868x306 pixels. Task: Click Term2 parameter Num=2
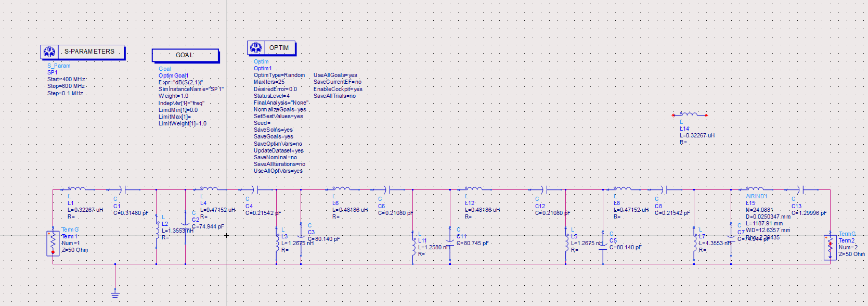[x=848, y=248]
